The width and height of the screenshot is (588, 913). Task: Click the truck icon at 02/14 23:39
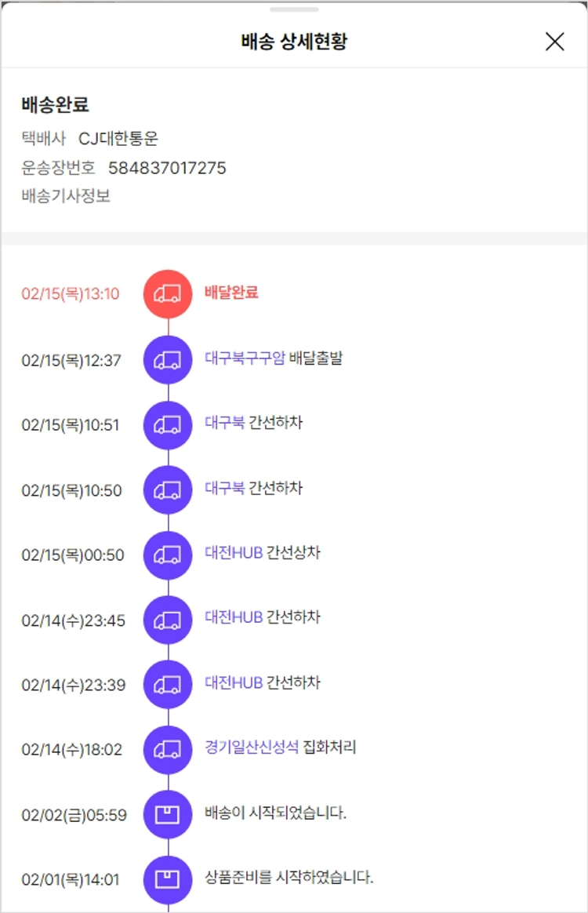(168, 685)
